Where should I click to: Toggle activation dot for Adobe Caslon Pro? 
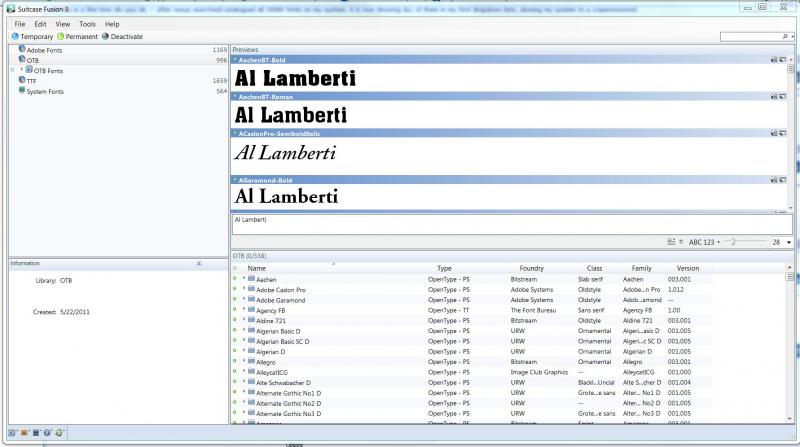click(x=235, y=289)
